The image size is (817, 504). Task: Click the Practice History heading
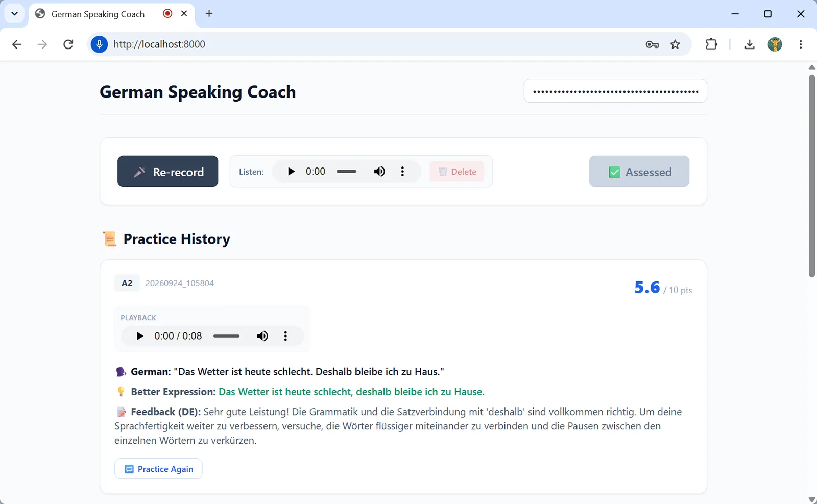[x=177, y=239]
